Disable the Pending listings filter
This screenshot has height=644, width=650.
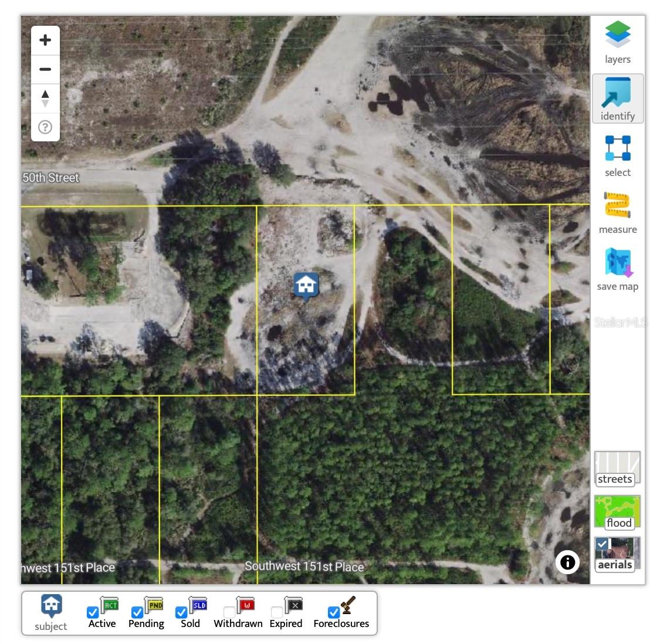tap(137, 612)
